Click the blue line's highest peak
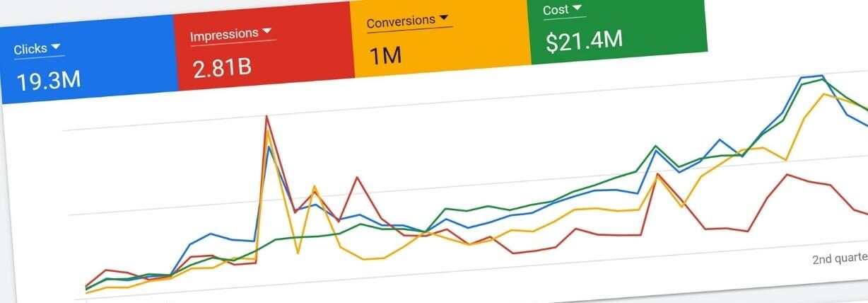The width and height of the screenshot is (868, 303). coord(821,76)
